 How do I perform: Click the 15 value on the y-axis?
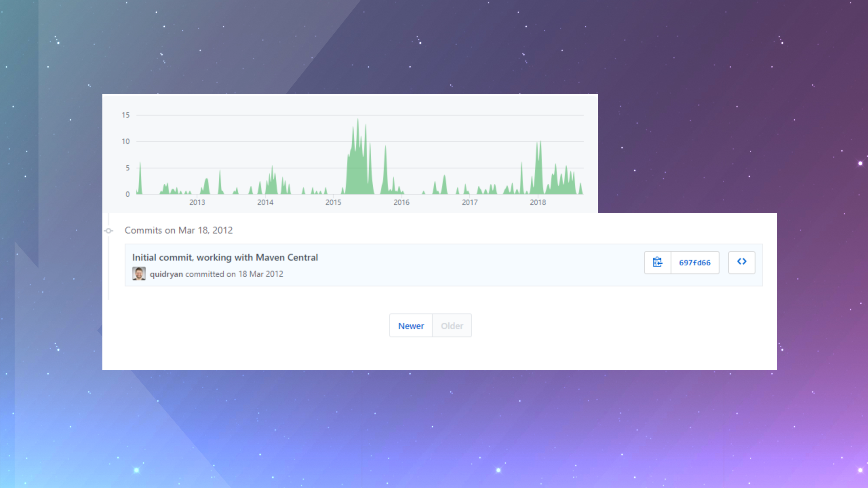(x=125, y=115)
